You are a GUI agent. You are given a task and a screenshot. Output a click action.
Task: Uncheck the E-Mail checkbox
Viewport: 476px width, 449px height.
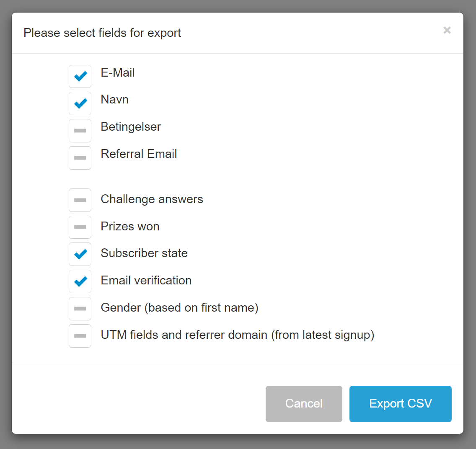(x=80, y=76)
